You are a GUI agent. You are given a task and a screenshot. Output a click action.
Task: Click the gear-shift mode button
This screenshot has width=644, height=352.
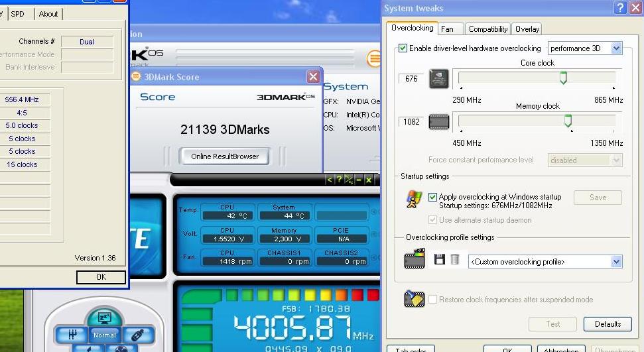pyautogui.click(x=72, y=335)
